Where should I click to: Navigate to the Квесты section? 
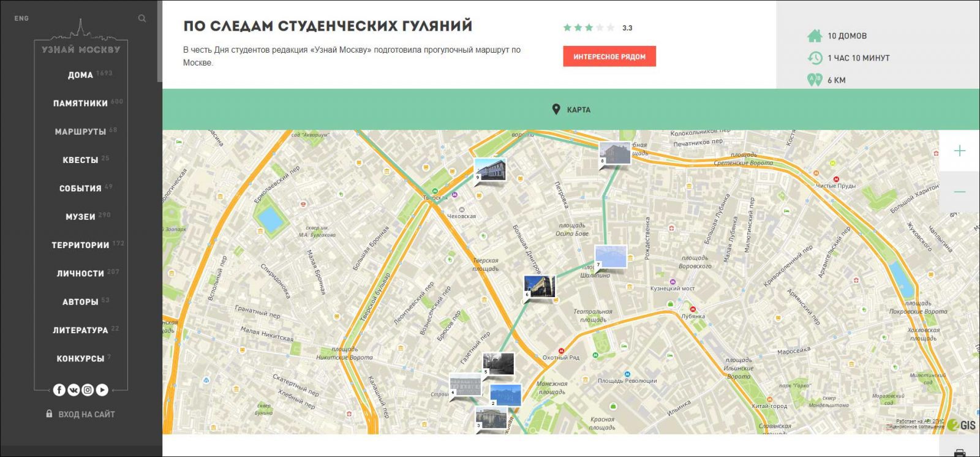[x=80, y=160]
